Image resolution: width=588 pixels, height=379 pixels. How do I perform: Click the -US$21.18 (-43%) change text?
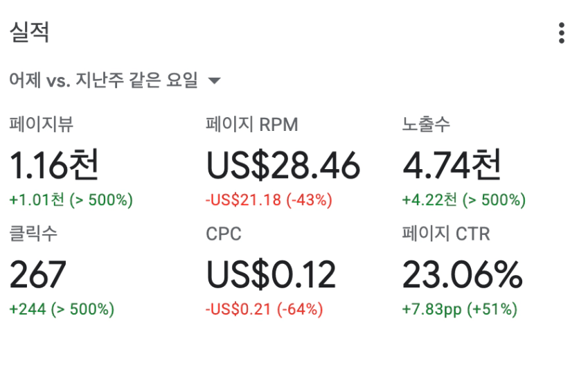click(269, 200)
